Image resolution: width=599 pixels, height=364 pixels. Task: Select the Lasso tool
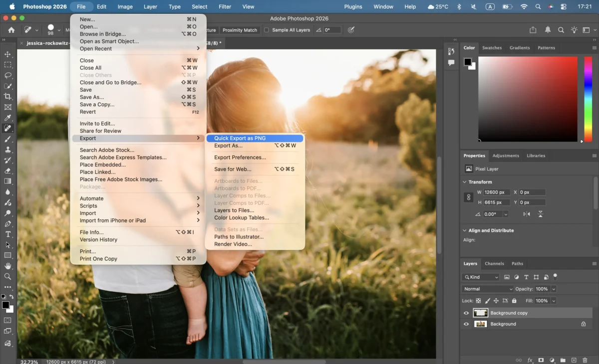[7, 75]
